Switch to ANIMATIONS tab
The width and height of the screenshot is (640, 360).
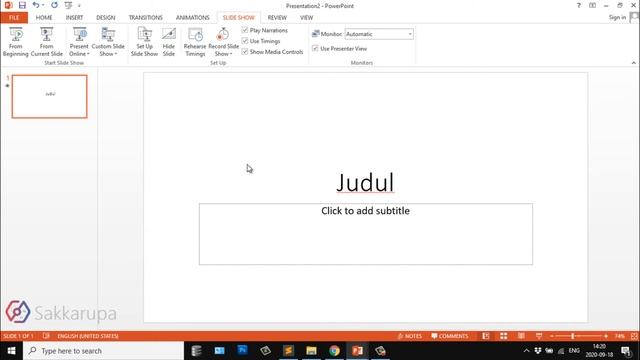click(x=193, y=18)
